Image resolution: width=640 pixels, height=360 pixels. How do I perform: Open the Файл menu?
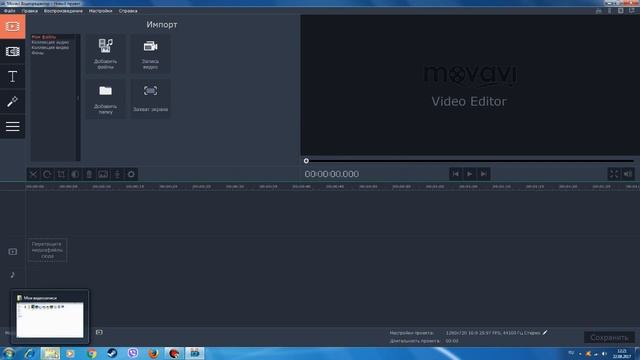click(x=10, y=11)
